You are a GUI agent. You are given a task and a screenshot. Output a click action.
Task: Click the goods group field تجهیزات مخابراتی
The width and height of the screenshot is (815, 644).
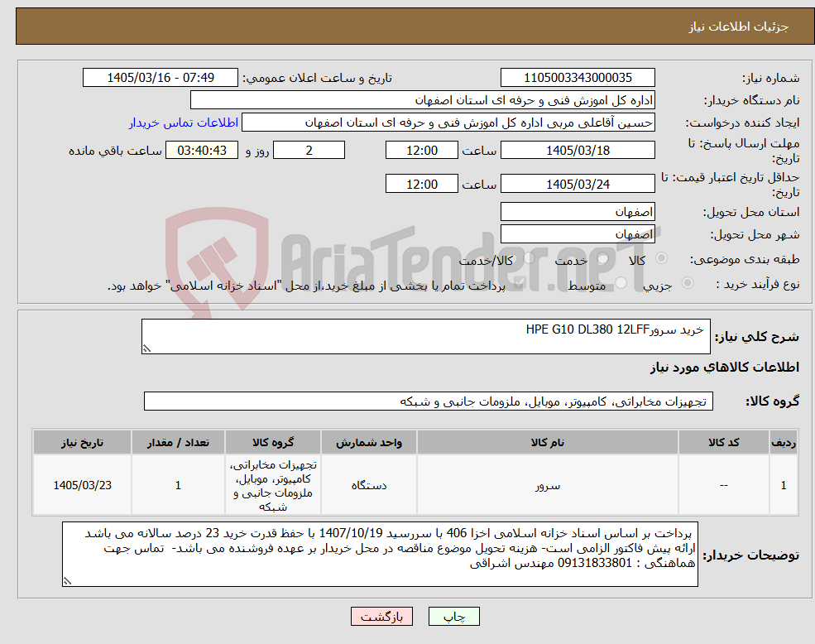point(429,401)
